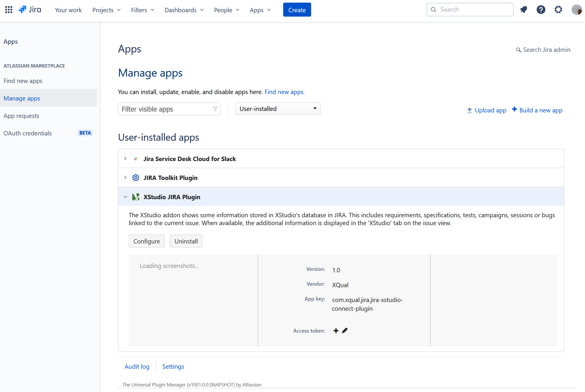Viewport: 585px width, 392px height.
Task: Open the User-installed dropdown
Action: click(278, 109)
